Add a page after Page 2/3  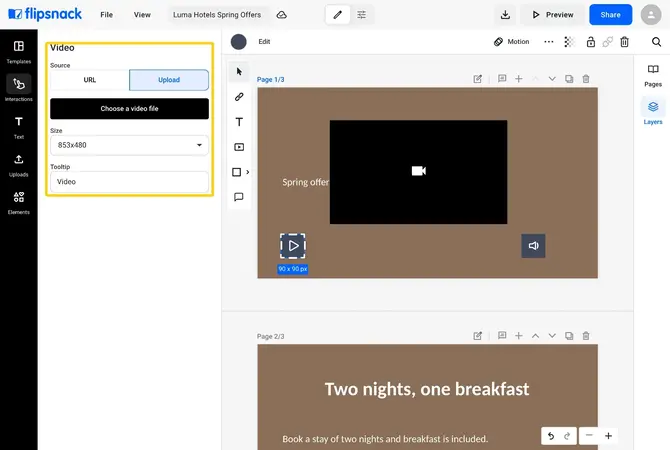tap(518, 335)
